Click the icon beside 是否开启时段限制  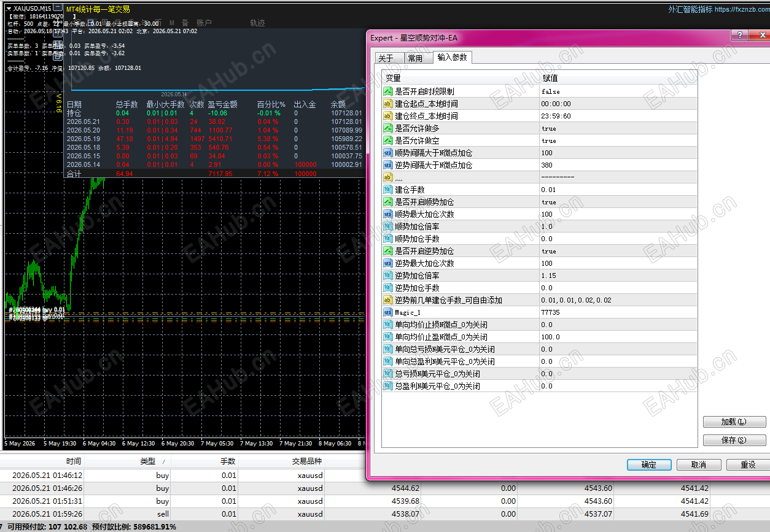(x=387, y=91)
